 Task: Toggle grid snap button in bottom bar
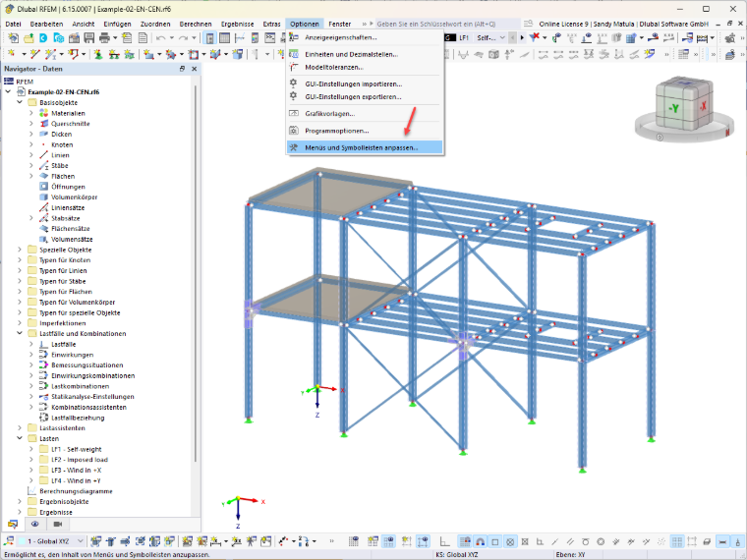tap(465, 541)
